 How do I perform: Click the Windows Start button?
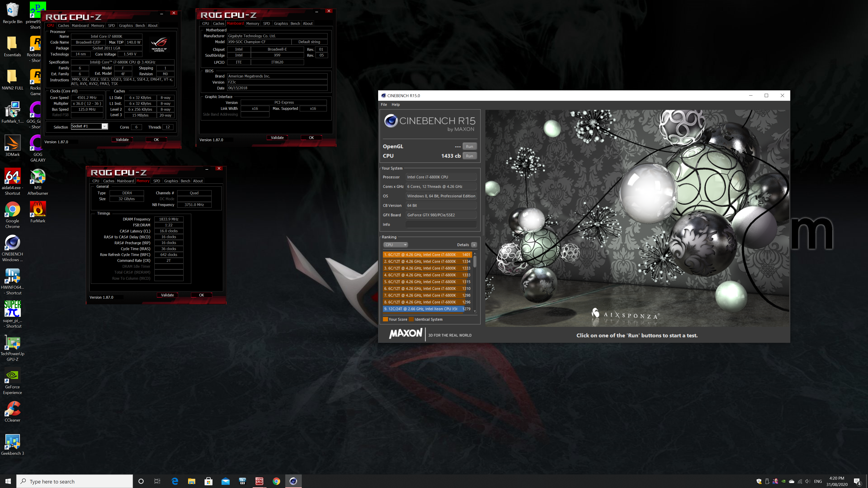coord(8,481)
